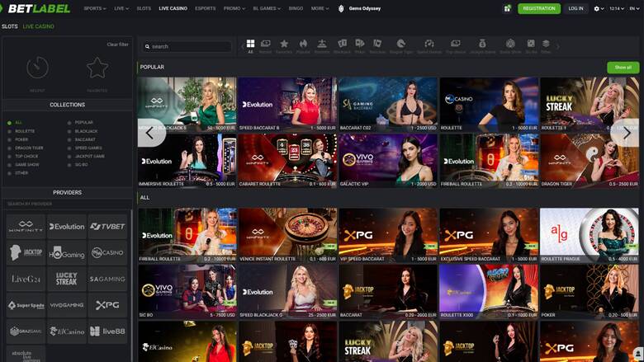Screen dimensions: 644x362
Task: Click the green Show all button
Action: (x=623, y=68)
